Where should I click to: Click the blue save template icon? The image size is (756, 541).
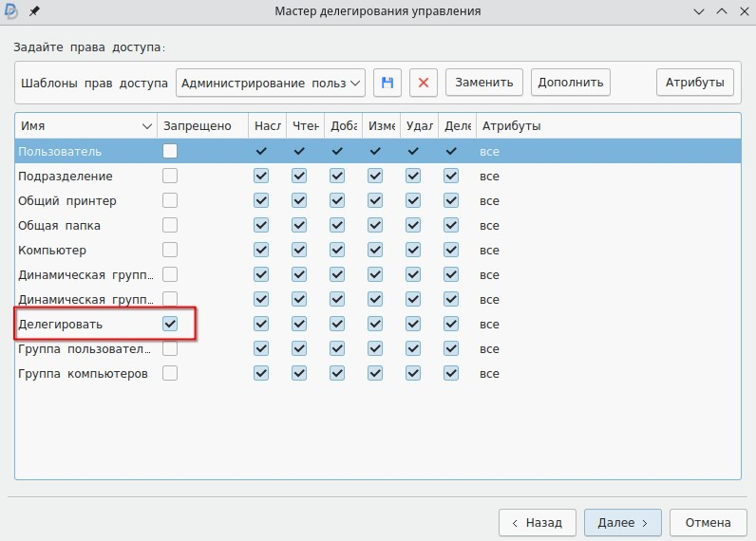click(x=387, y=83)
